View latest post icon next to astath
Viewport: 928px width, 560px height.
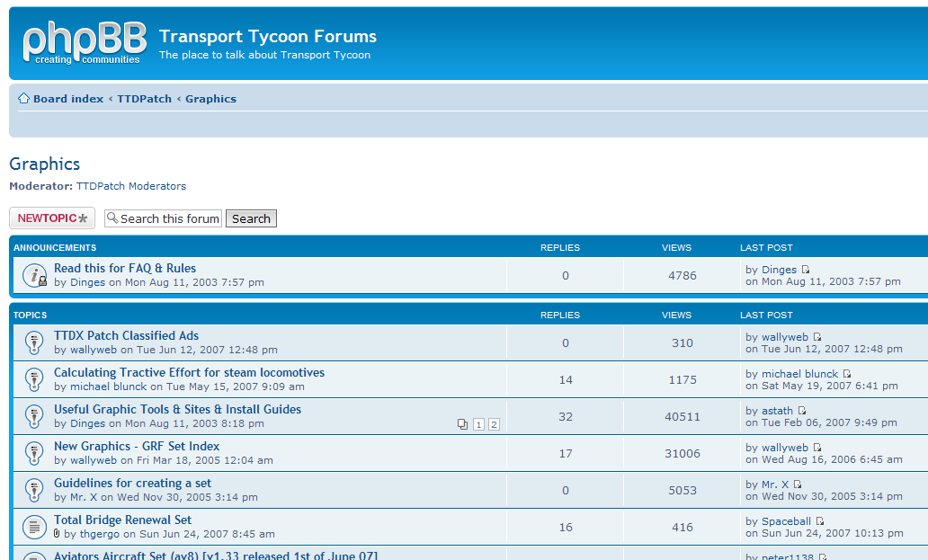pos(802,411)
